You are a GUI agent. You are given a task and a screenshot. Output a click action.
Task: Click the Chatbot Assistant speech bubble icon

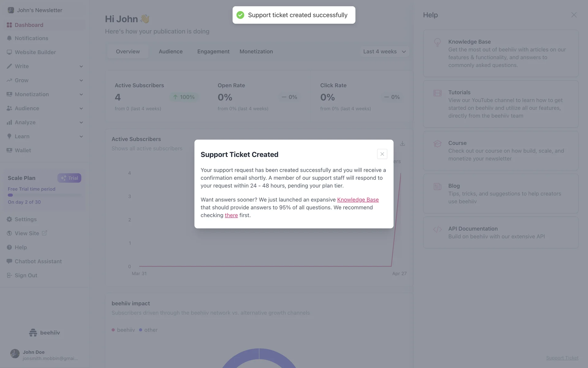click(x=9, y=261)
